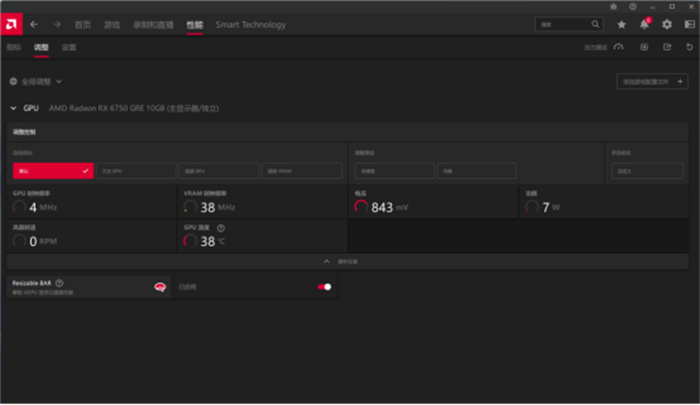Collapse the GPU section chevron
The image size is (700, 405).
[13, 108]
